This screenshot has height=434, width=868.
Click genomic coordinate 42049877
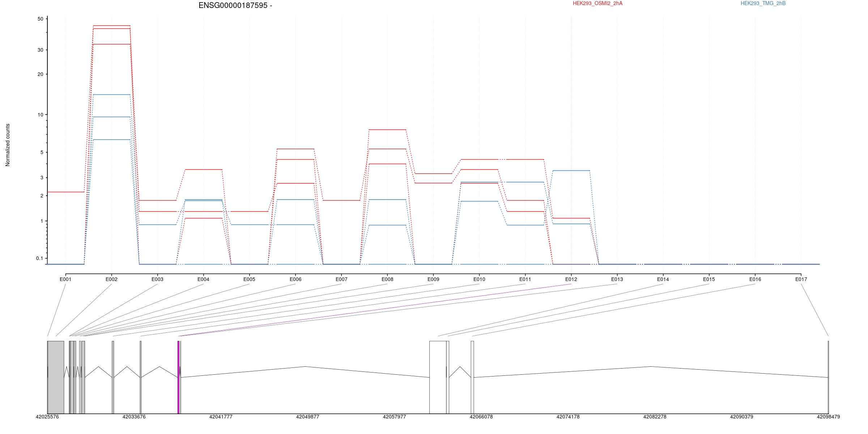pyautogui.click(x=308, y=417)
